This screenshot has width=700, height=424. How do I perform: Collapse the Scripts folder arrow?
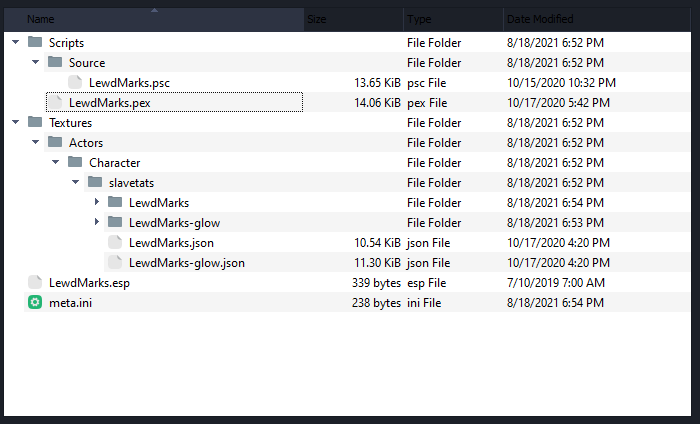pyautogui.click(x=16, y=42)
